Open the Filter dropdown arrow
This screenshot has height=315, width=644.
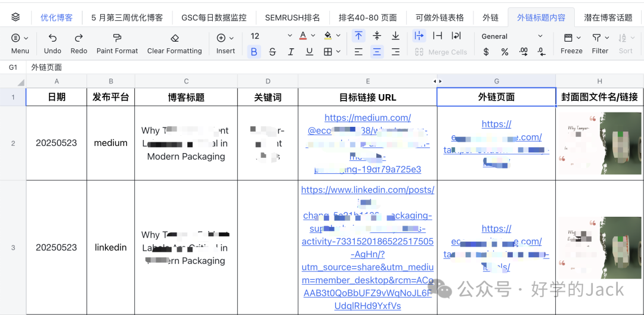click(x=606, y=38)
